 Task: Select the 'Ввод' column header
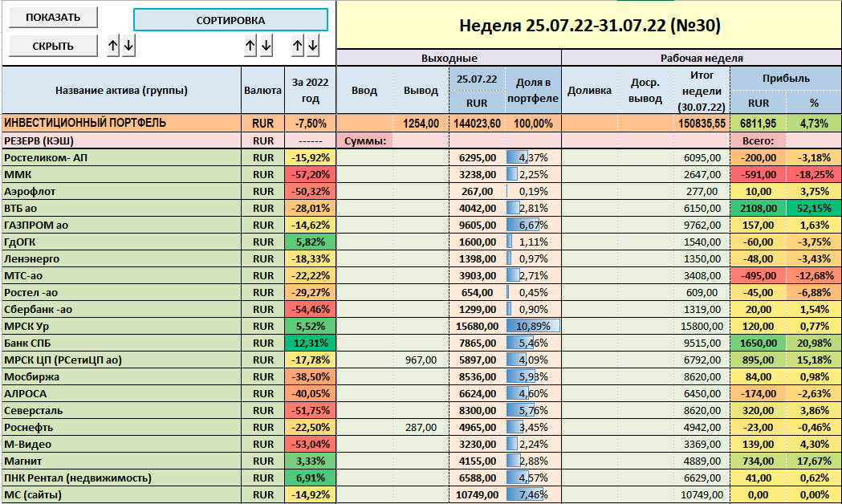(364, 90)
